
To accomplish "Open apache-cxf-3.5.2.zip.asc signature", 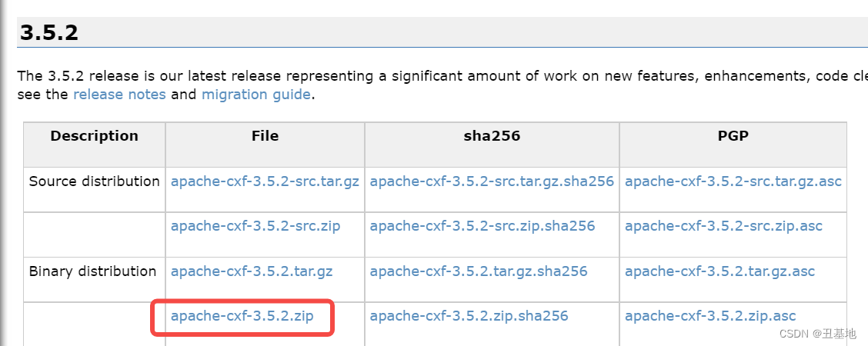I will (710, 316).
